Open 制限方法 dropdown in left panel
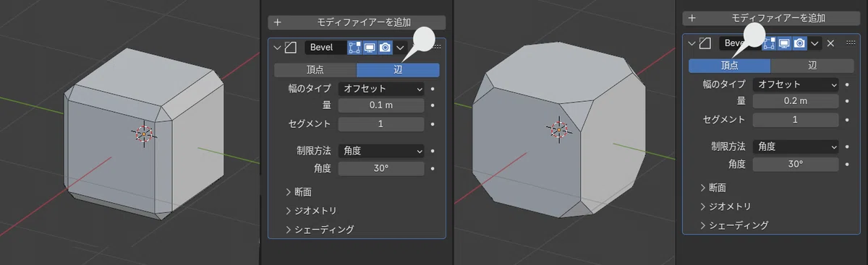 coord(381,151)
